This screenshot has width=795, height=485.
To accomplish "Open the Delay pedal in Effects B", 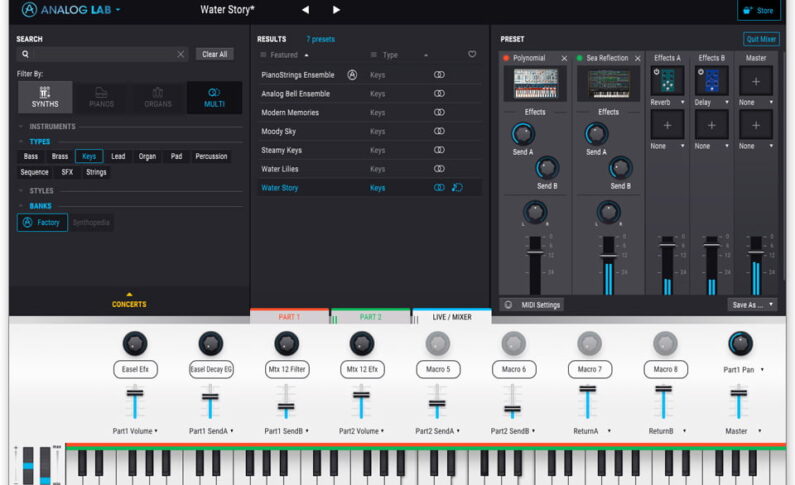I will pos(711,81).
